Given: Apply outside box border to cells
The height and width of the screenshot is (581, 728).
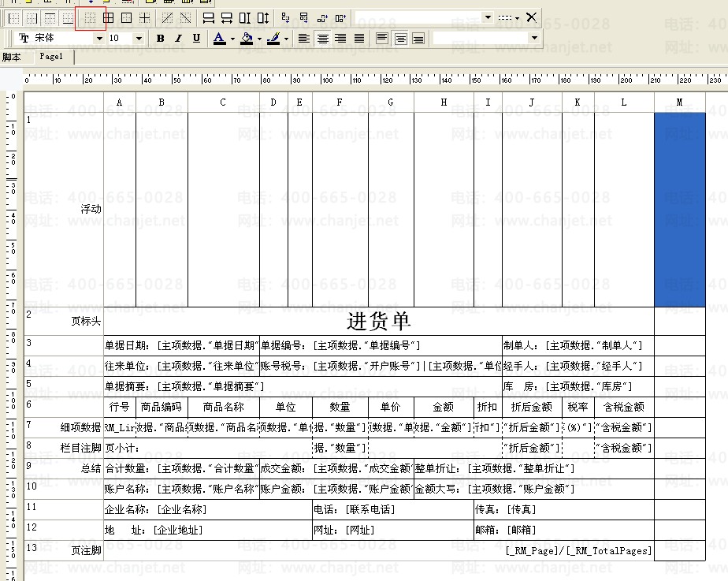Looking at the screenshot, I should point(126,17).
